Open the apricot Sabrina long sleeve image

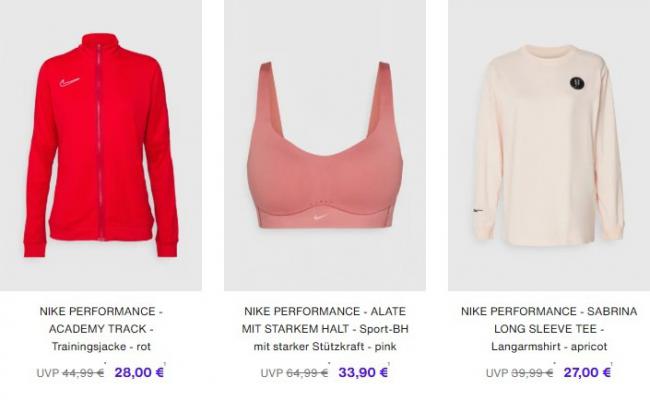pos(549,145)
